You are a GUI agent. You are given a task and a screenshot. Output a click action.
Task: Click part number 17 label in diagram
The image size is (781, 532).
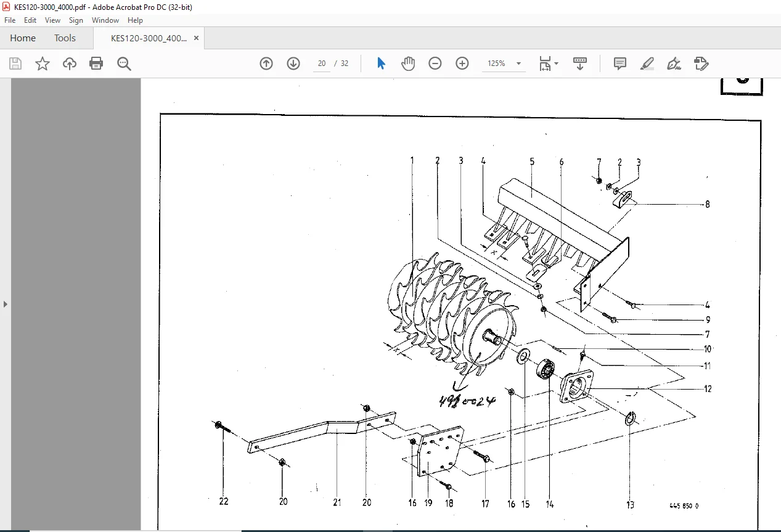click(x=485, y=504)
